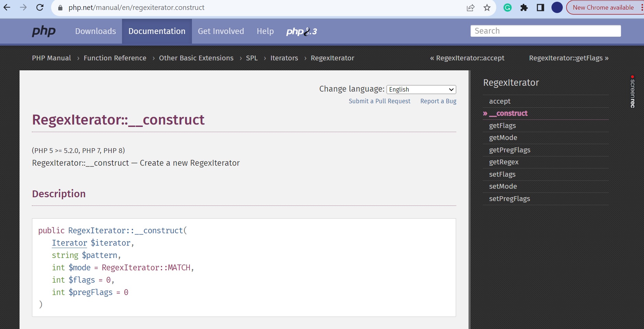Open the Downloads menu item
The width and height of the screenshot is (644, 329).
coord(96,31)
